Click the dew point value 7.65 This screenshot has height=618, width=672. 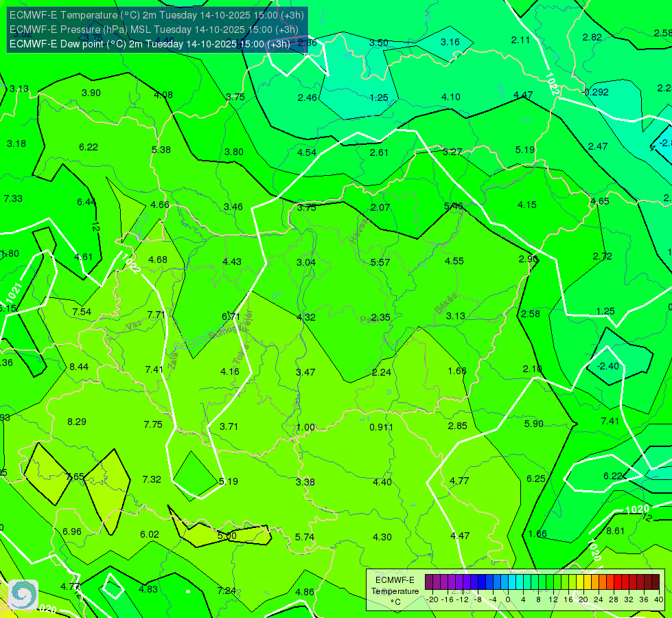tap(75, 477)
